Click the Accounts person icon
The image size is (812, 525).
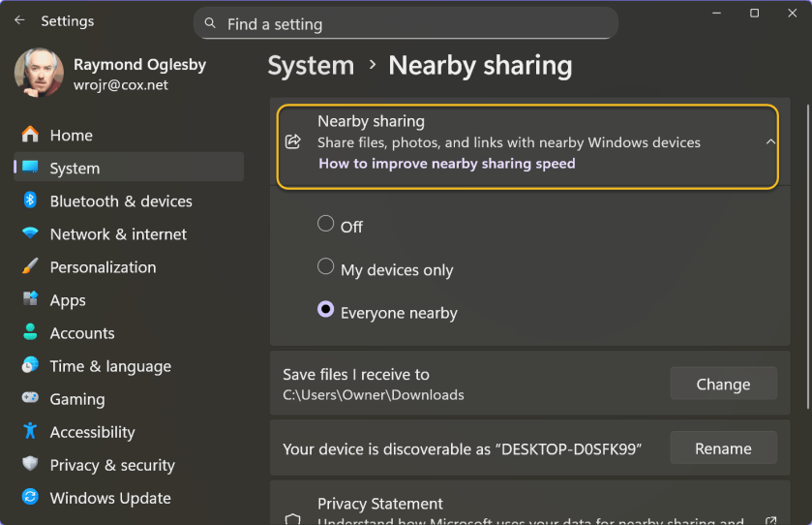(x=30, y=332)
